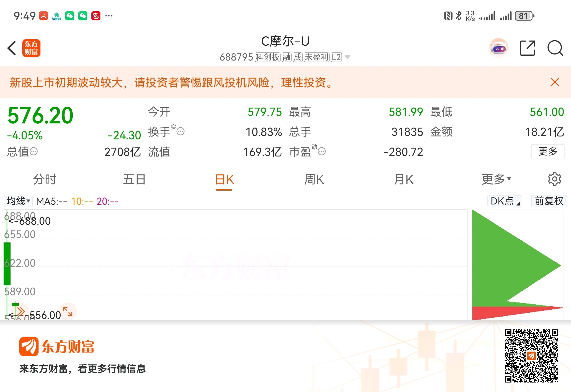Expand the 均线 indicator dropdown
The width and height of the screenshot is (571, 392).
[x=18, y=201]
